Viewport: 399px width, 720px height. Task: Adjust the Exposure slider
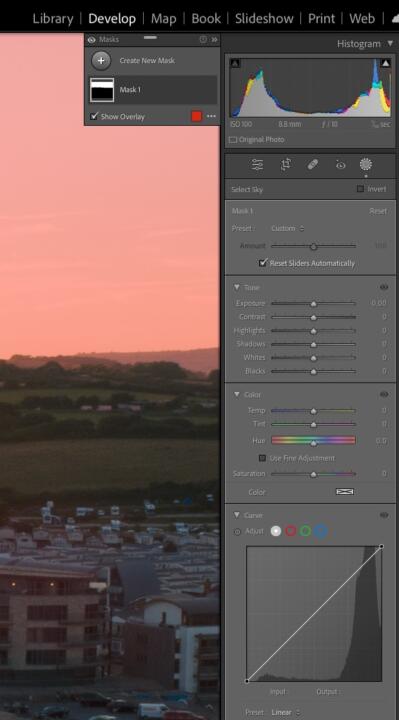coord(314,304)
